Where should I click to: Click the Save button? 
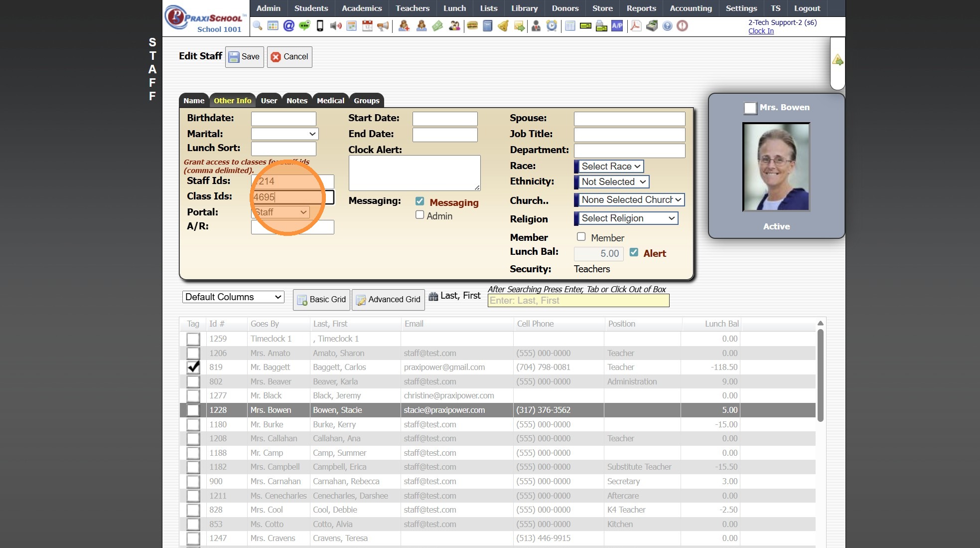point(244,57)
